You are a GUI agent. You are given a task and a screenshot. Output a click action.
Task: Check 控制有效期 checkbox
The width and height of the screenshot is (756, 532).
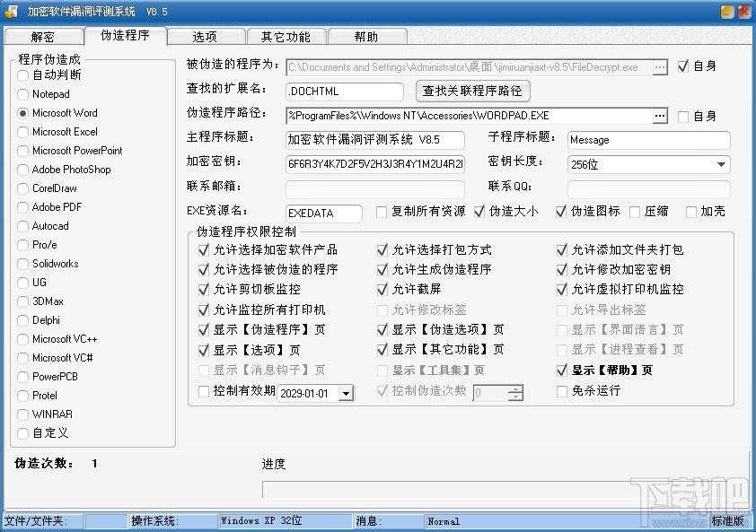pos(204,391)
